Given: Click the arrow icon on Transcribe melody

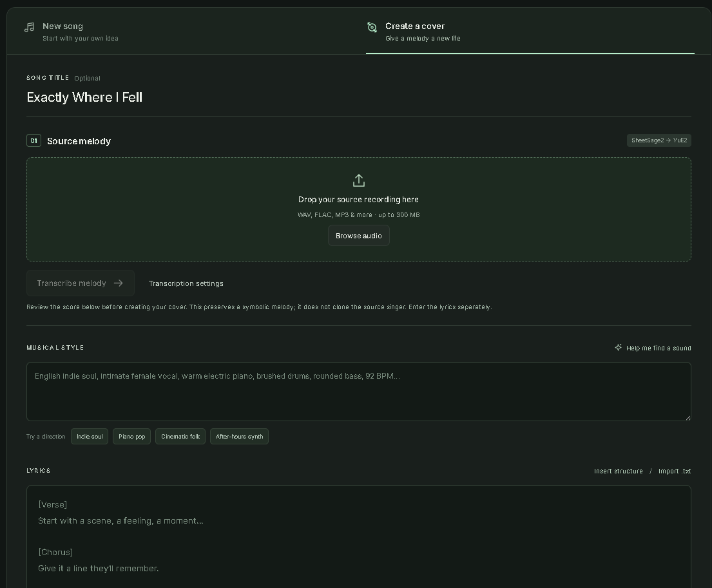Looking at the screenshot, I should pyautogui.click(x=119, y=283).
